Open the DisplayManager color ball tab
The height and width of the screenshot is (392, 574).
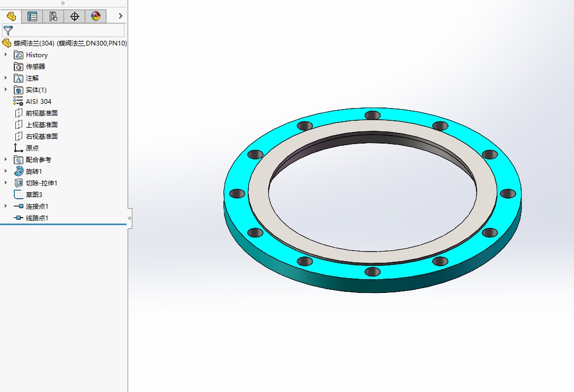[x=96, y=16]
